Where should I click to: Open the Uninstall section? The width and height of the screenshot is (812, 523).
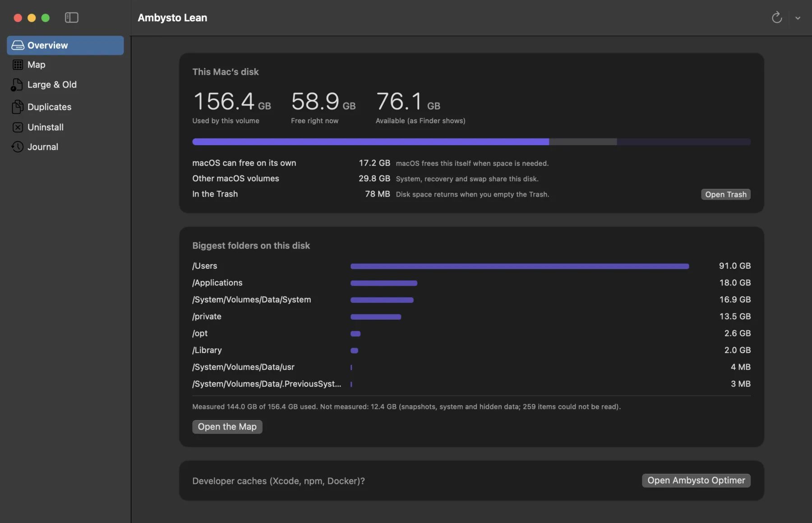(65, 127)
